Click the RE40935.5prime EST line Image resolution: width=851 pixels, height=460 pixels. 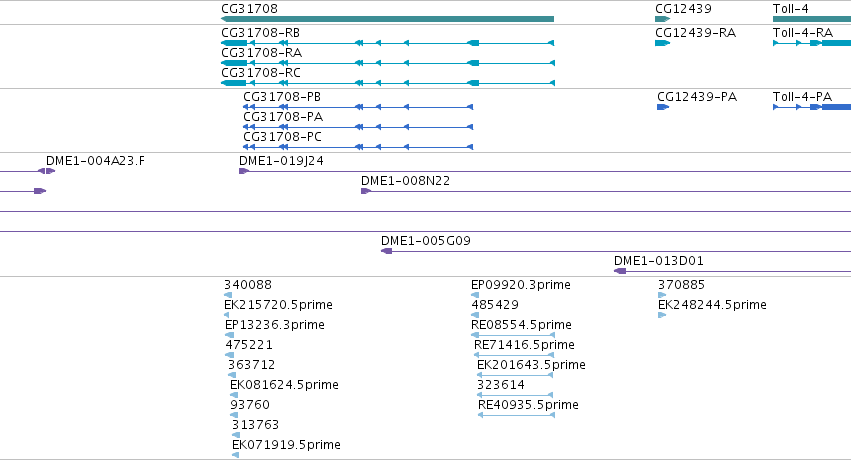click(516, 415)
